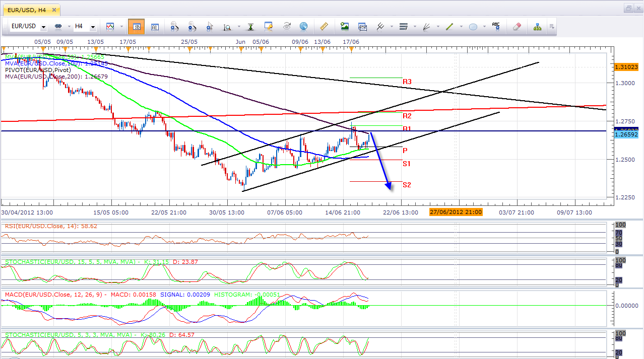The image size is (644, 359).
Task: Select the ABC text label tool
Action: (496, 26)
